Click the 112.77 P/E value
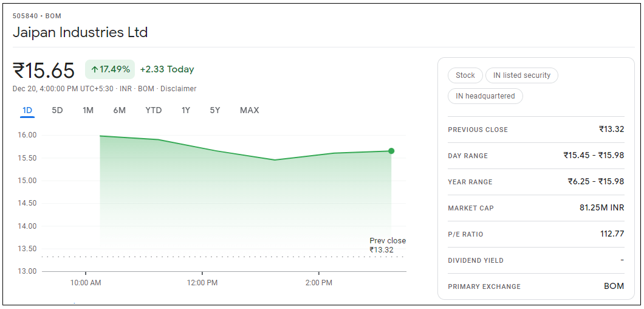The image size is (644, 309). [x=612, y=234]
